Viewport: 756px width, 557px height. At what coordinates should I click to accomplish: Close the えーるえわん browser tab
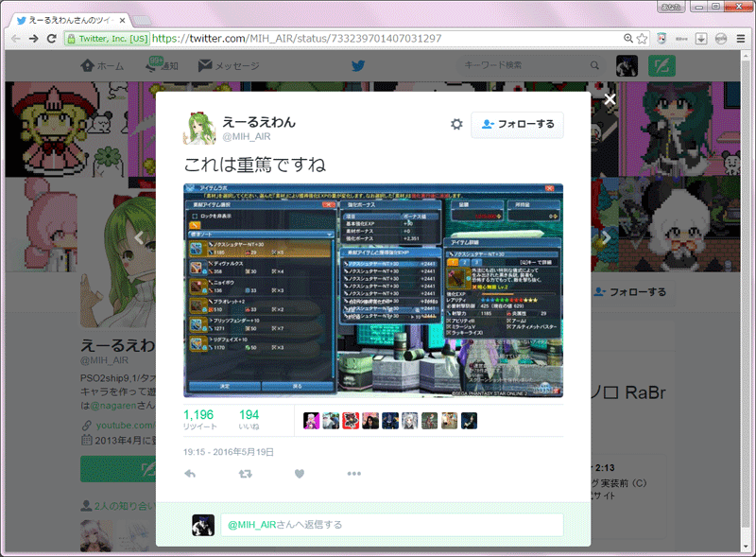[x=123, y=20]
